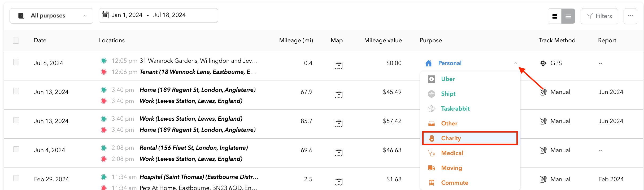Open the All purposes dropdown

(51, 16)
